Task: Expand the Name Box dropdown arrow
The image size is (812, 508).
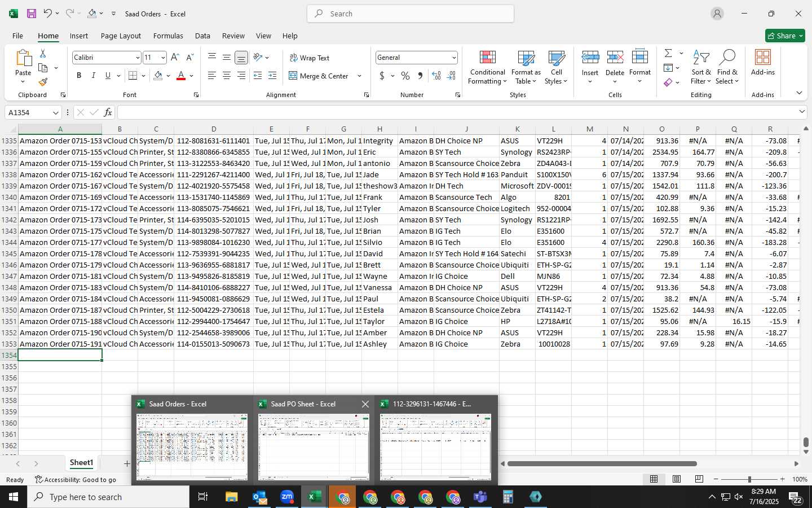Action: 55,112
